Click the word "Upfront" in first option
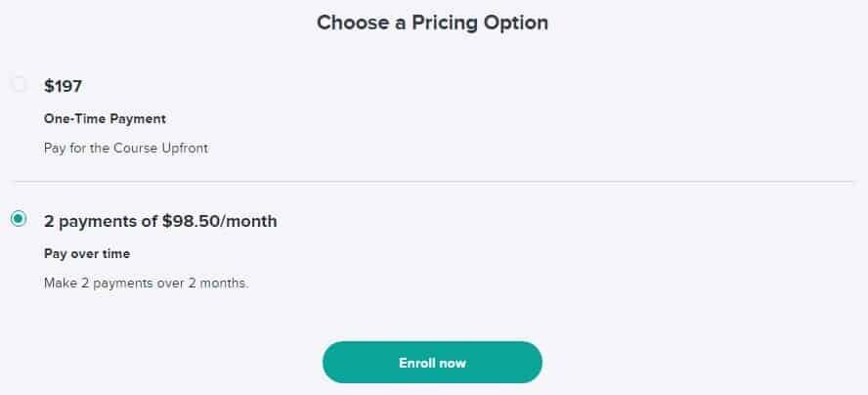The width and height of the screenshot is (868, 395). coord(186,149)
